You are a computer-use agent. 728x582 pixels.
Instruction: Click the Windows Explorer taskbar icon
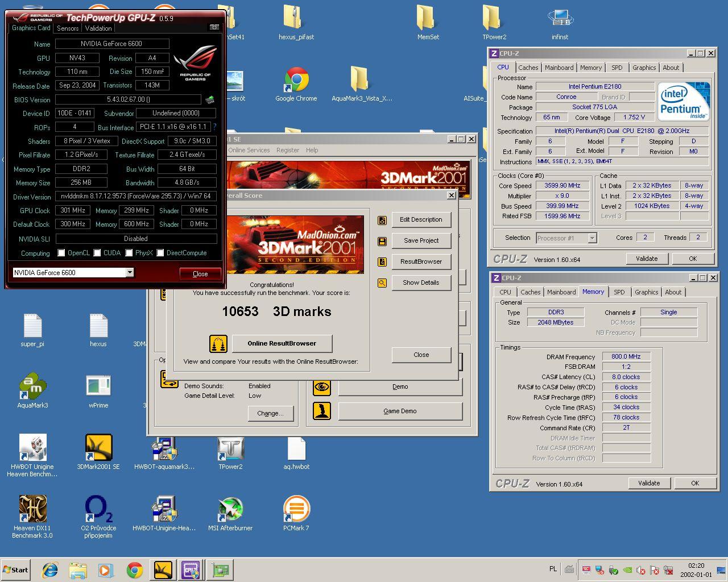pyautogui.click(x=78, y=569)
